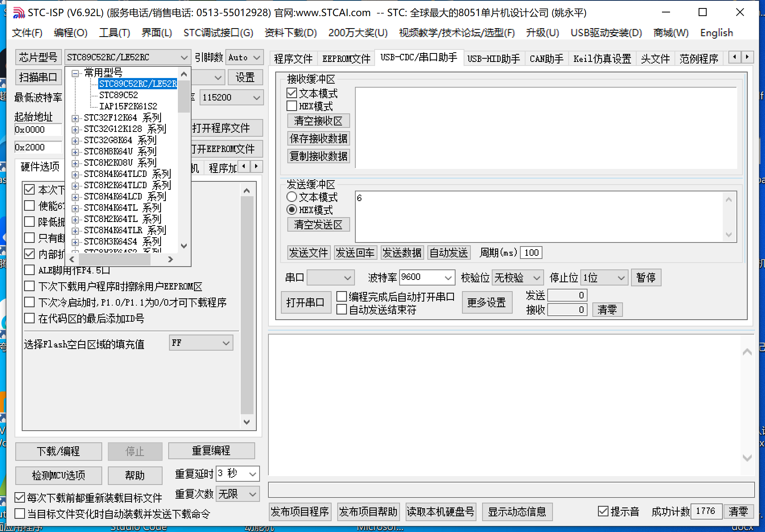765x532 pixels.
Task: Check HEX模式 in receive buffer
Action: (292, 106)
